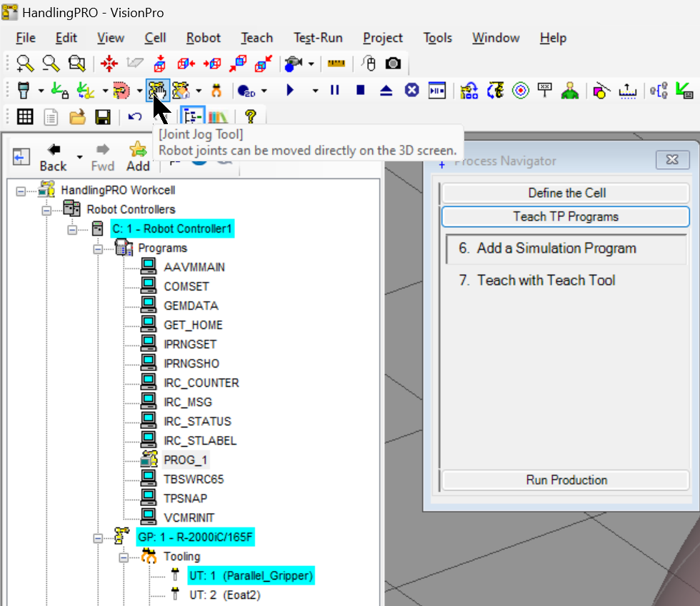The height and width of the screenshot is (606, 700).
Task: Select the AAVMMAIN program
Action: coord(194,267)
